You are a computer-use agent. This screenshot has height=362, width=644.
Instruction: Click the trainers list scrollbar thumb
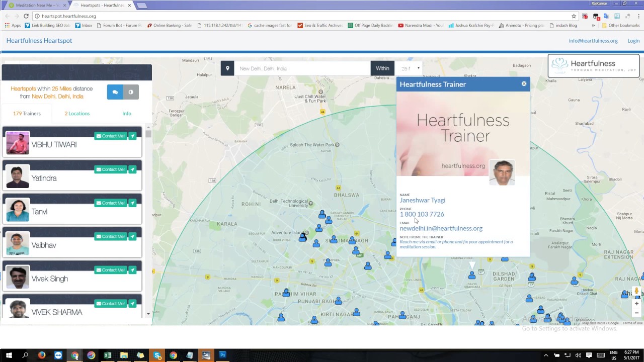click(x=148, y=134)
